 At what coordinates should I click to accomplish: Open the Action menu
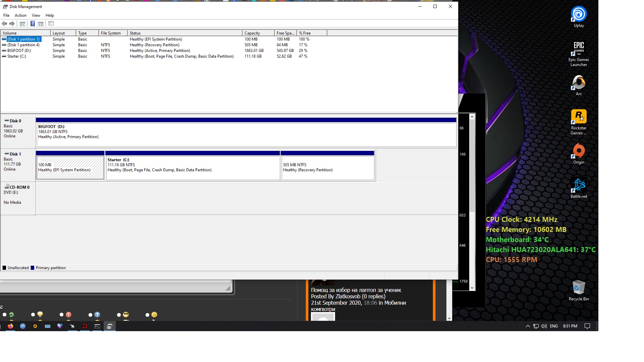click(20, 15)
